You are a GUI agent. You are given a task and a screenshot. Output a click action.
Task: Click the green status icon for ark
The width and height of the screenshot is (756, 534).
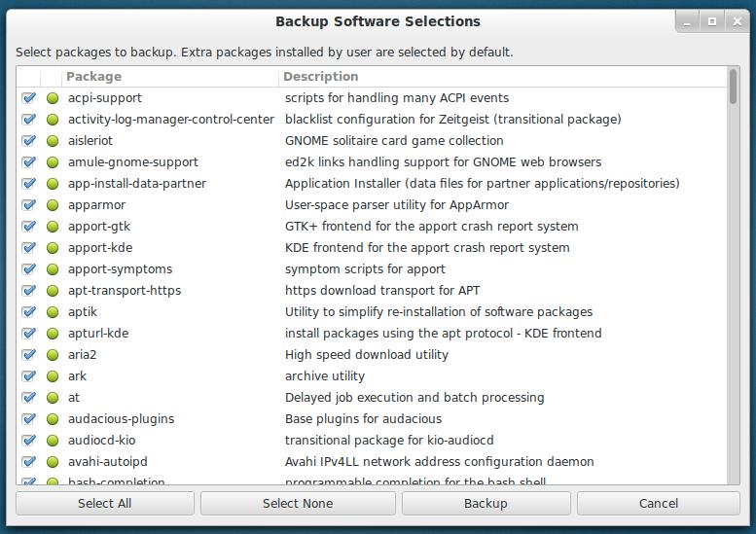(x=53, y=376)
